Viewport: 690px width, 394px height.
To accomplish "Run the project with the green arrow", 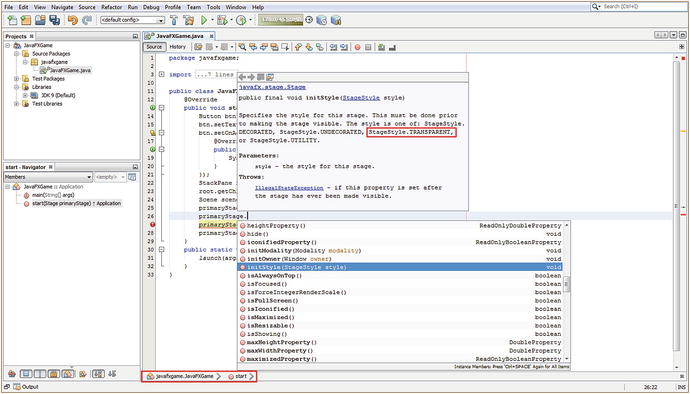I will (x=204, y=20).
